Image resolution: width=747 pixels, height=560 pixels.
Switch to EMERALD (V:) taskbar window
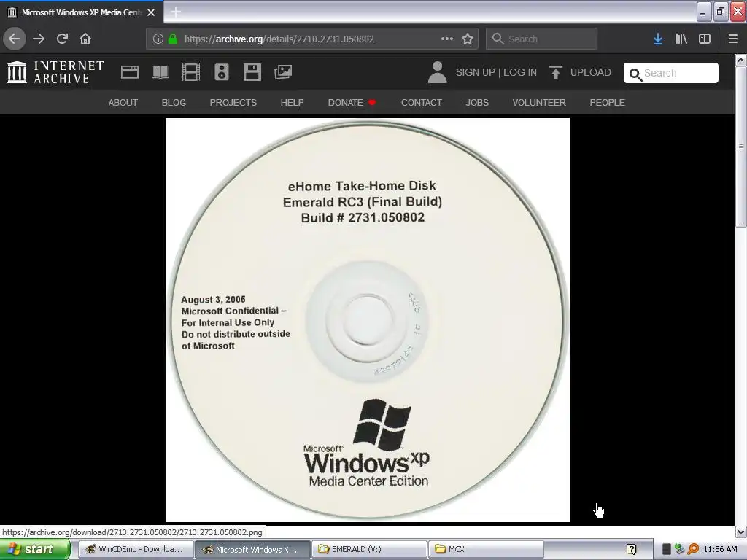pos(369,549)
